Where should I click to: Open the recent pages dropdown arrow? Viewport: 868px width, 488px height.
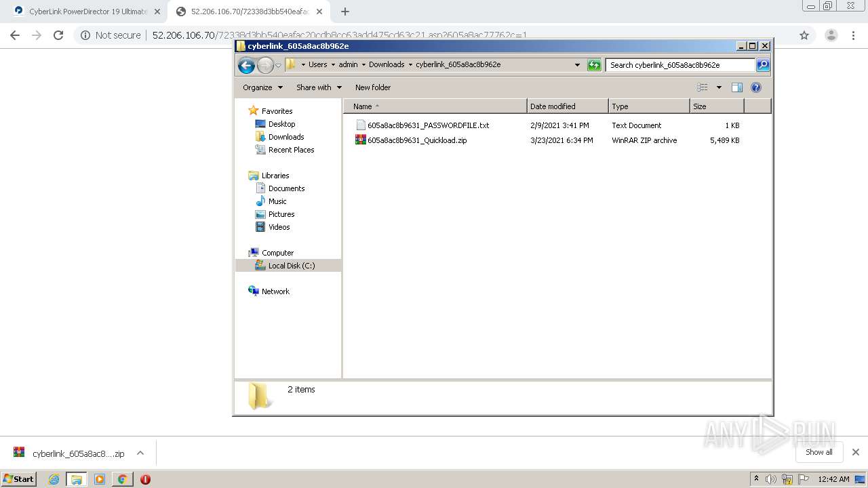(x=278, y=65)
